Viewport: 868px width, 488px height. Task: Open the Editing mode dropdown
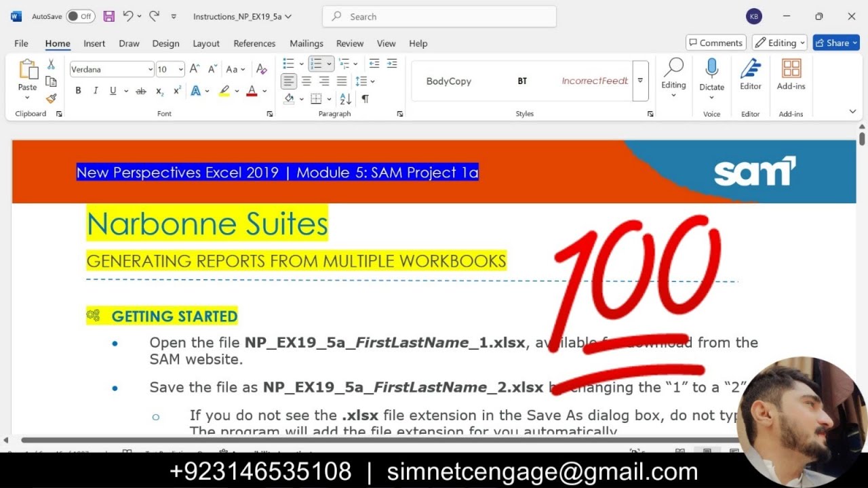coord(779,43)
